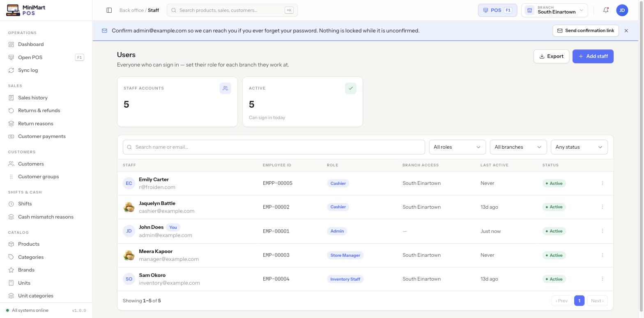The width and height of the screenshot is (644, 318).
Task: Expand the All roles filter
Action: pyautogui.click(x=457, y=147)
